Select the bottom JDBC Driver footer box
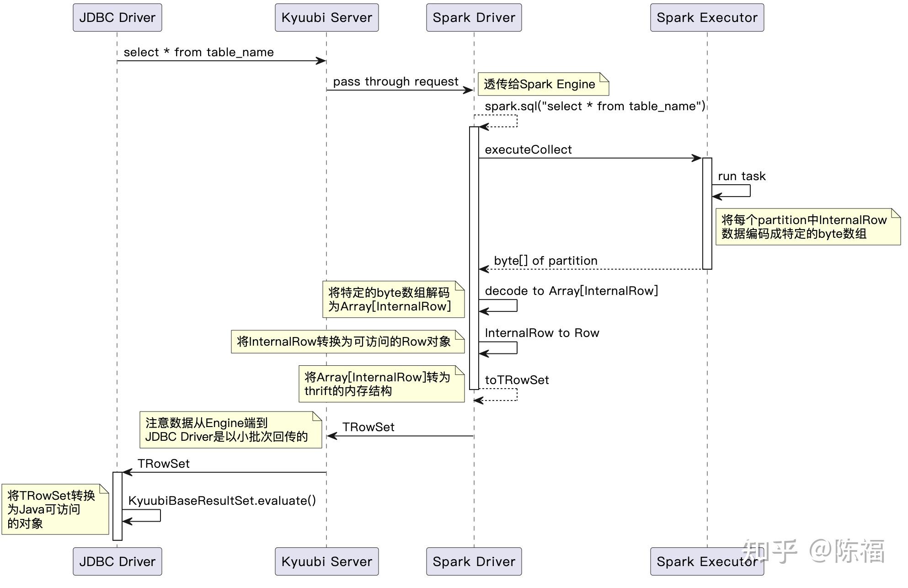 click(117, 561)
